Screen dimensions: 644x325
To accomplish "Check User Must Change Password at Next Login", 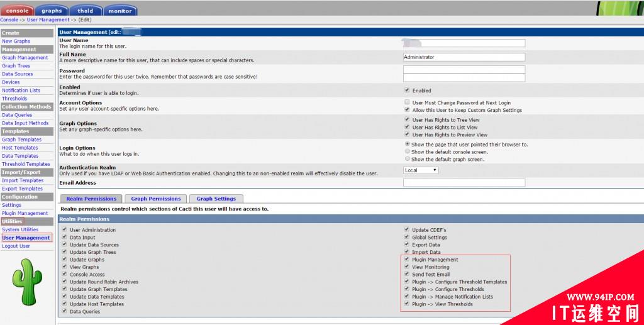I will tap(407, 102).
